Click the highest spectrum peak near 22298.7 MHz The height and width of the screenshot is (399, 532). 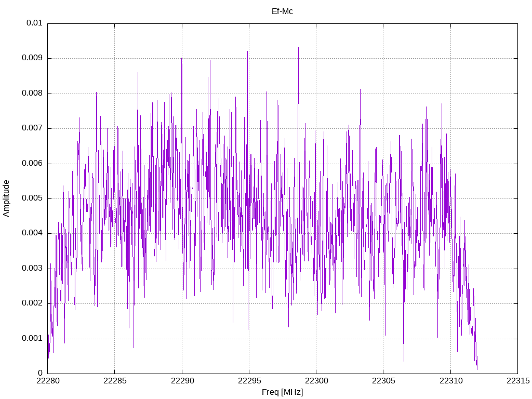[298, 47]
